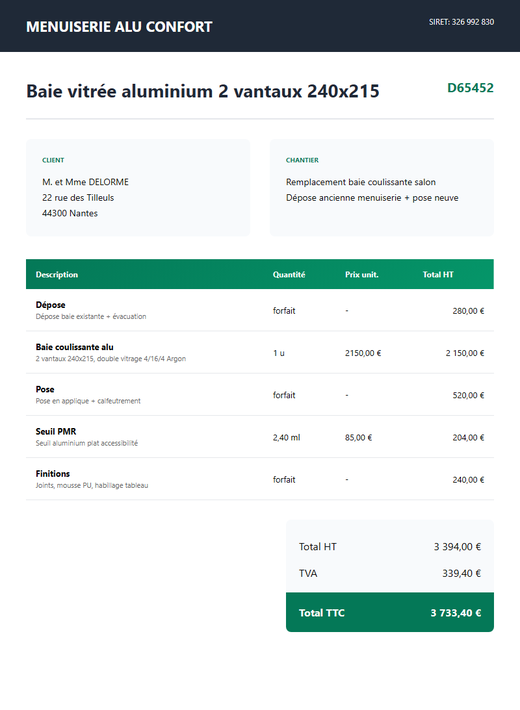Image resolution: width=520 pixels, height=710 pixels.
Task: Click the CHANTIER section label
Action: (x=302, y=160)
